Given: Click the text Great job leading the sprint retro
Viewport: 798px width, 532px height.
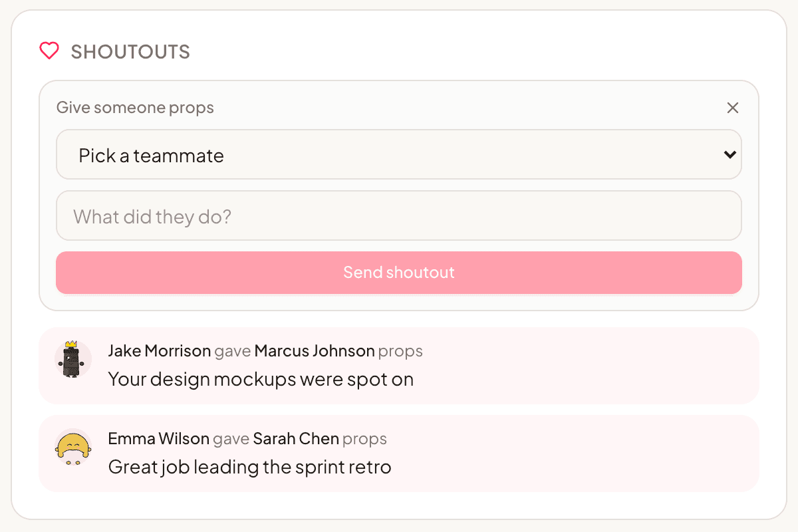Looking at the screenshot, I should (249, 466).
